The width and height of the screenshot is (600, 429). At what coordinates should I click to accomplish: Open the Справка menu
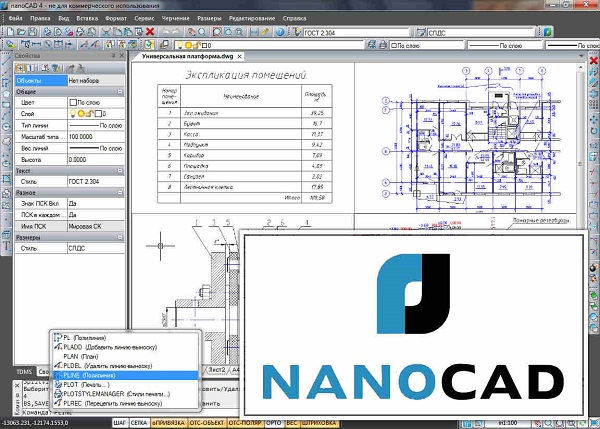(x=294, y=18)
